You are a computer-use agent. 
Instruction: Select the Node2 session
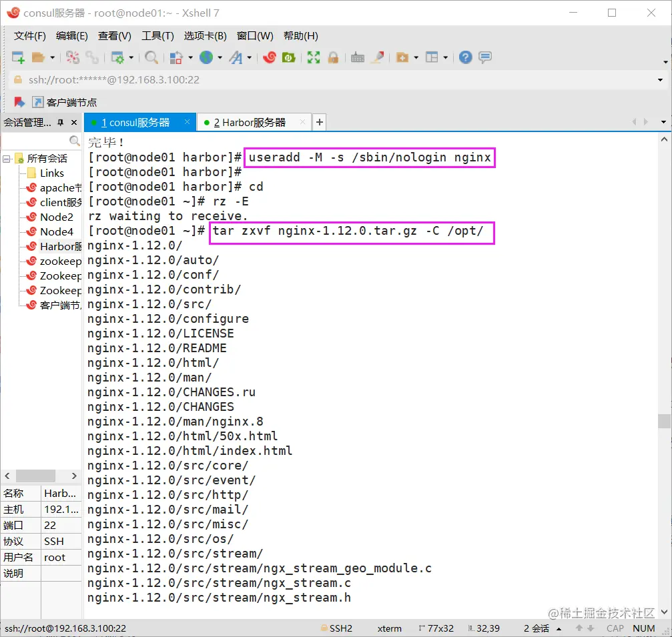coord(49,217)
